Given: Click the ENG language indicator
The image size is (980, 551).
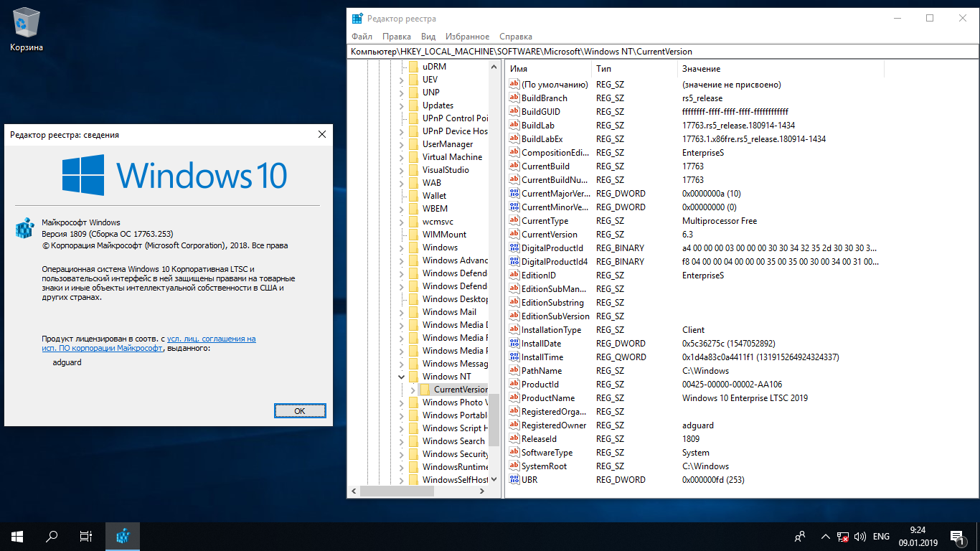Looking at the screenshot, I should (x=881, y=537).
